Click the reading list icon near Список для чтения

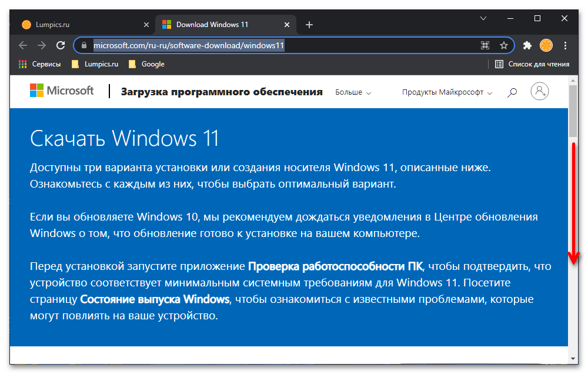[497, 64]
